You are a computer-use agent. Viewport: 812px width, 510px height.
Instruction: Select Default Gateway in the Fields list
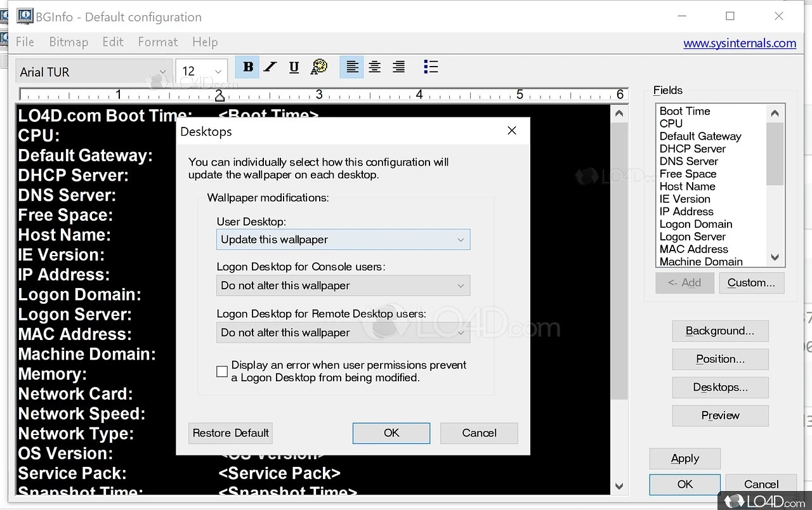tap(700, 136)
